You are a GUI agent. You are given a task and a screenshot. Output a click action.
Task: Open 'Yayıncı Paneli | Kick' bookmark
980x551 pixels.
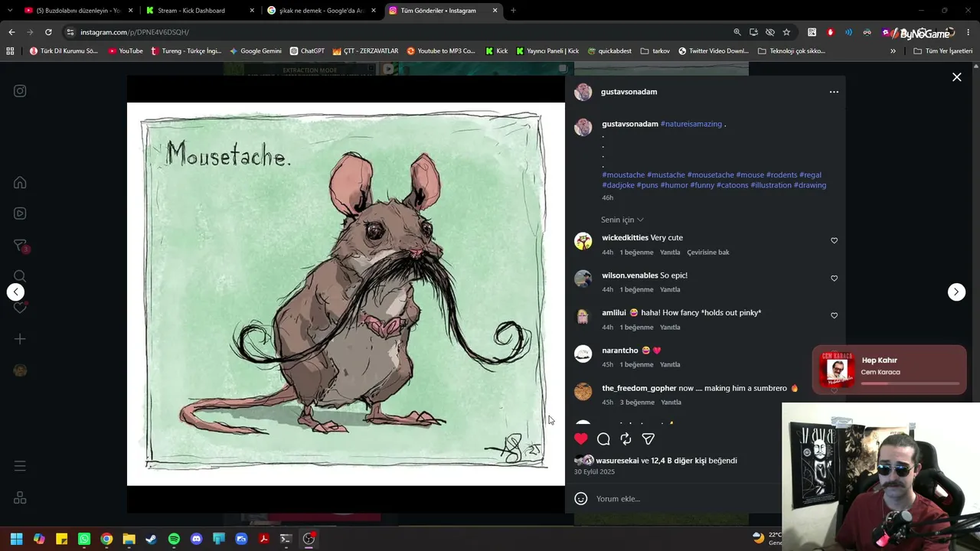pos(547,51)
